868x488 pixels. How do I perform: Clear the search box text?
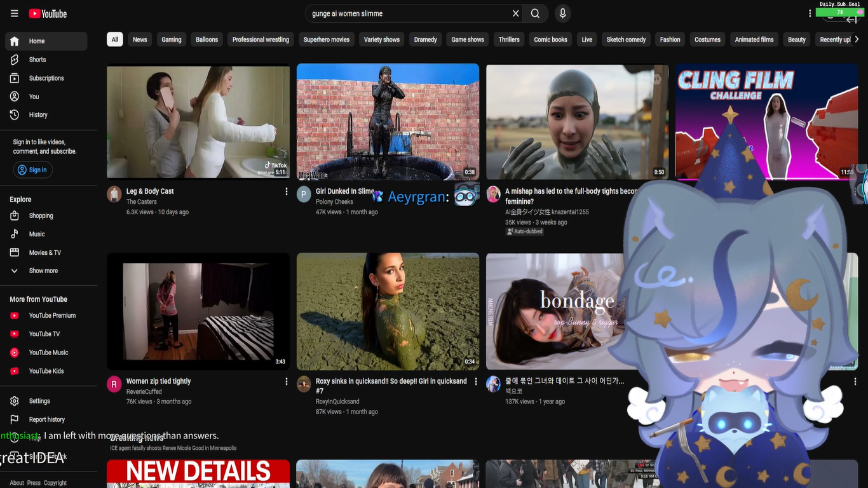[515, 13]
